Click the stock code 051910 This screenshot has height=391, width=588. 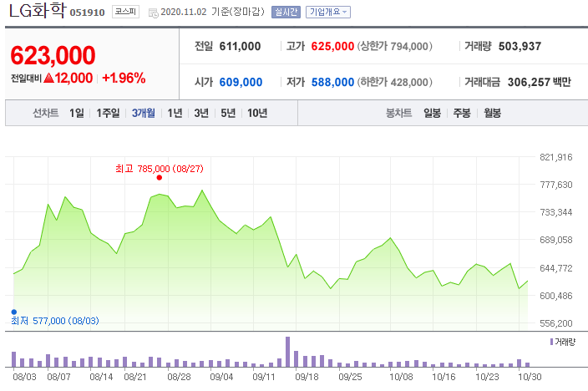pyautogui.click(x=87, y=13)
